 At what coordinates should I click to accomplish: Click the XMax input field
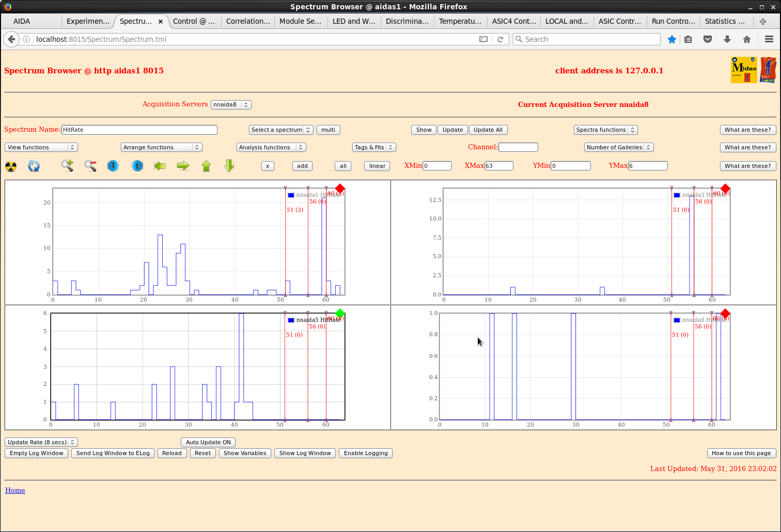pyautogui.click(x=499, y=166)
